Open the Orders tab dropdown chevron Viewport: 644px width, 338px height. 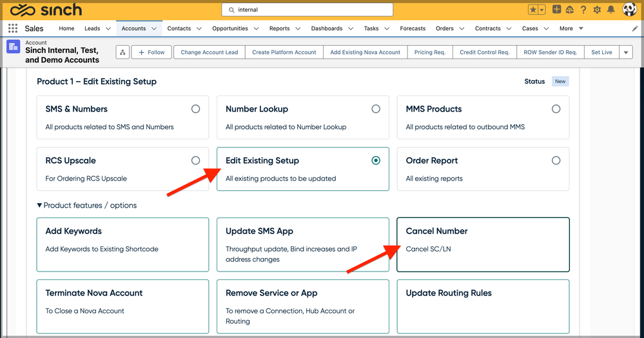pos(462,29)
